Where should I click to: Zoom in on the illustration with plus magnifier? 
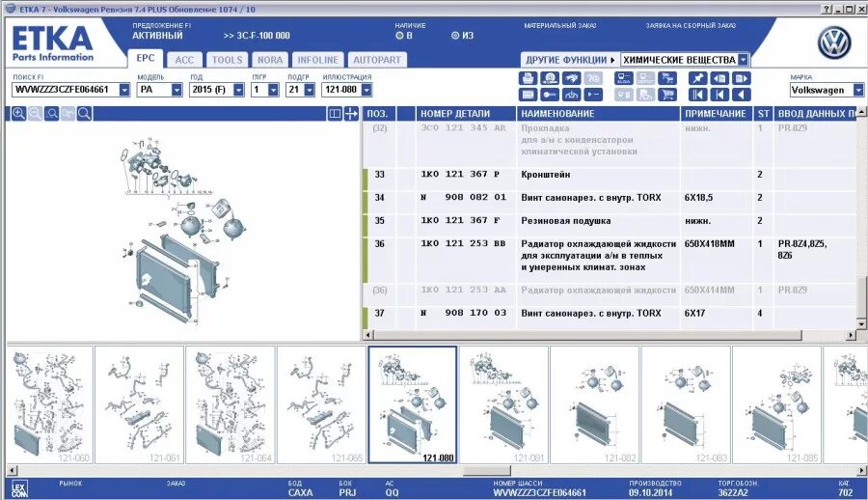tap(18, 114)
